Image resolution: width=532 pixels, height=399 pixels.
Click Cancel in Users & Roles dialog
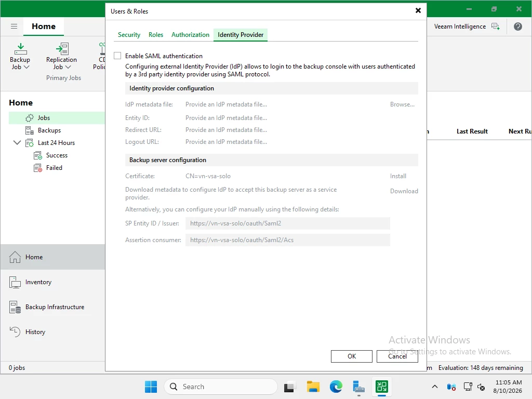tap(397, 356)
